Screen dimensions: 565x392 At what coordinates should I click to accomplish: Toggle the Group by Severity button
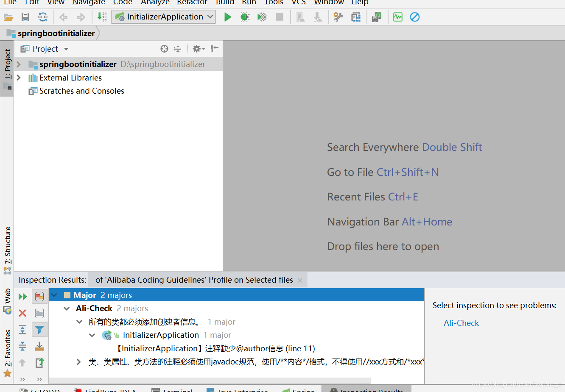[x=39, y=297]
